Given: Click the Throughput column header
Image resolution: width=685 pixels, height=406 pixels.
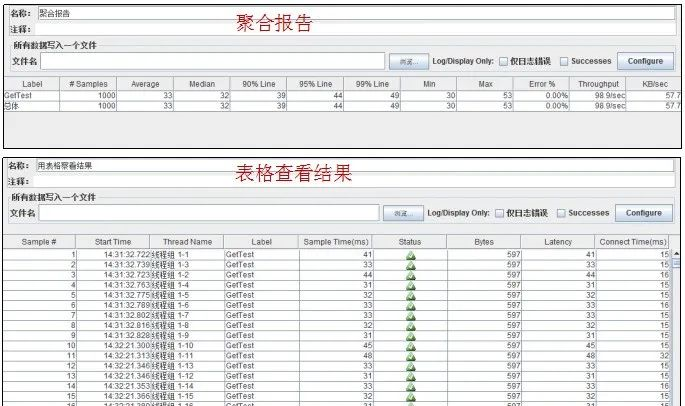Looking at the screenshot, I should click(598, 84).
